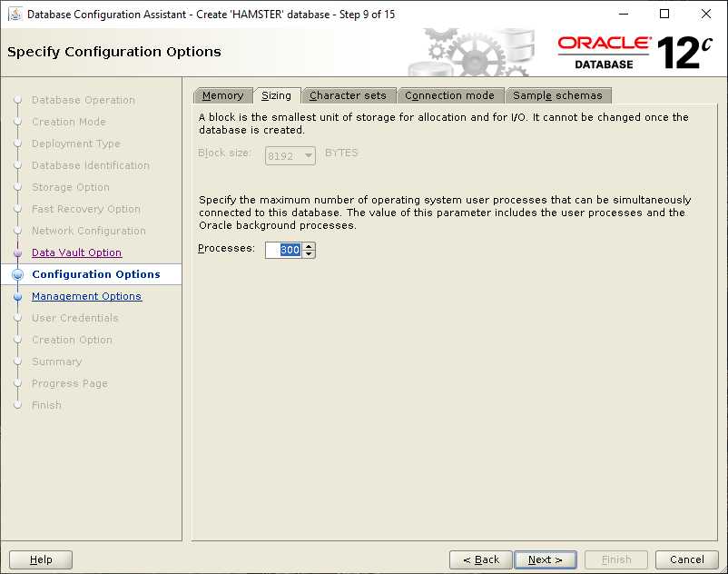Click the 'Finish' step text in sidebar
728x574 pixels.
tap(46, 405)
